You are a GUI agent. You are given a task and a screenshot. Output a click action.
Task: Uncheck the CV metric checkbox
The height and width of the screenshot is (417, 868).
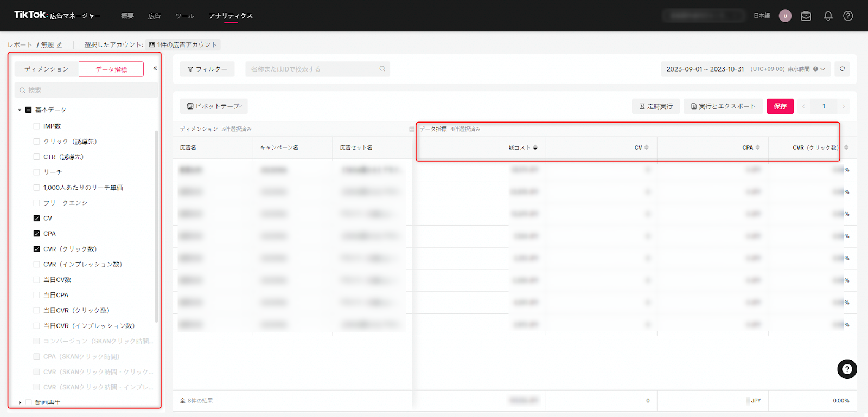tap(36, 219)
